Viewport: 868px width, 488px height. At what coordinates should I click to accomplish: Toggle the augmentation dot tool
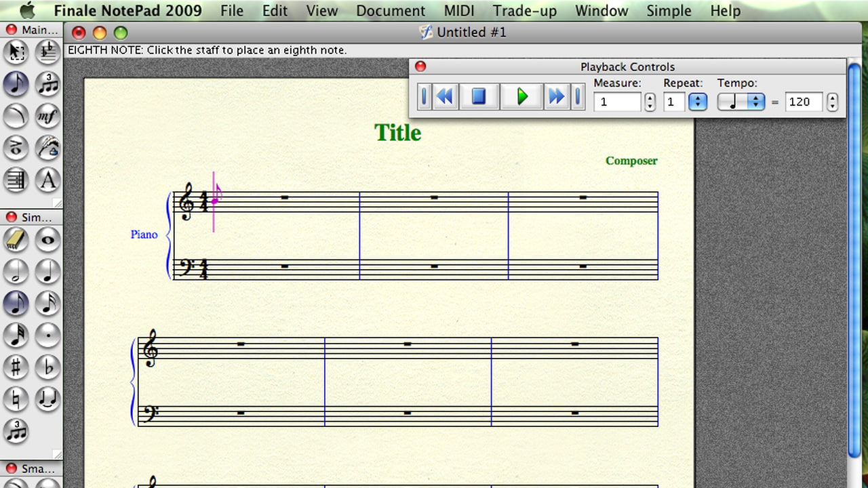(47, 335)
